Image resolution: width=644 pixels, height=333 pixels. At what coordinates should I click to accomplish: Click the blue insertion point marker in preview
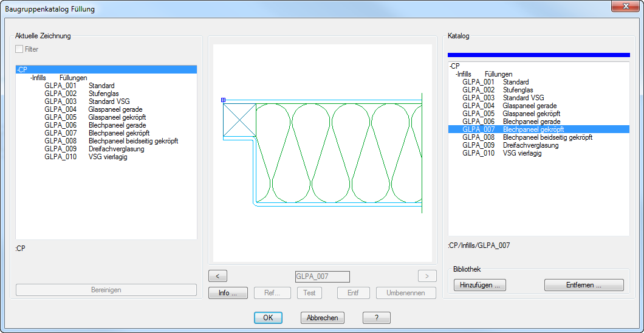tap(223, 100)
